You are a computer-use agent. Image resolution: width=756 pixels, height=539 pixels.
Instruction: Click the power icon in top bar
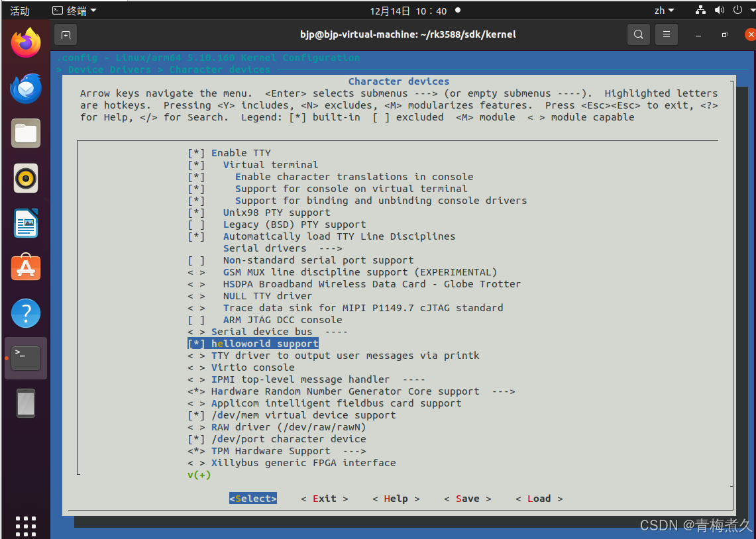click(737, 10)
